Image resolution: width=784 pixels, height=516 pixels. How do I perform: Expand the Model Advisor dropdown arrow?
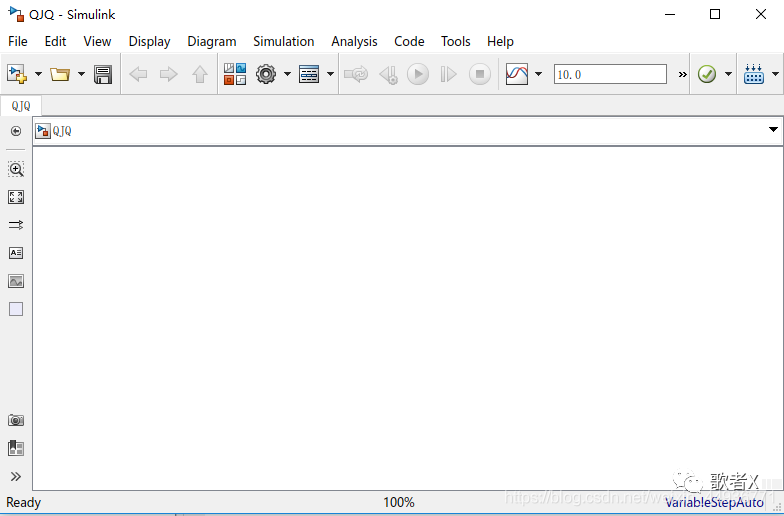[x=728, y=74]
